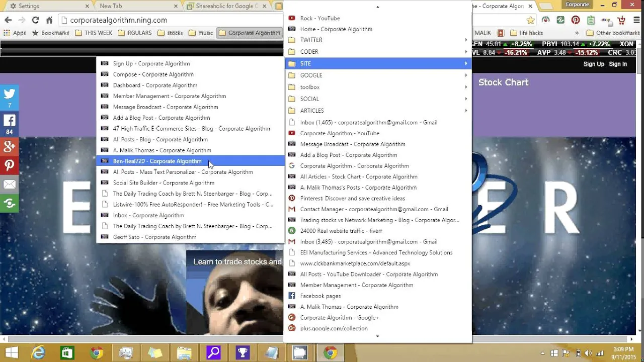Screen dimensions: 644x362
Task: Go to browser home page icon
Action: (x=49, y=20)
